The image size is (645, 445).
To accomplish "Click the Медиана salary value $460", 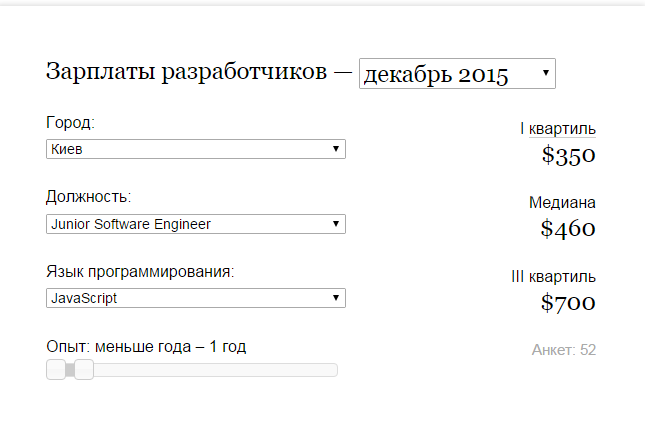I will pyautogui.click(x=568, y=229).
